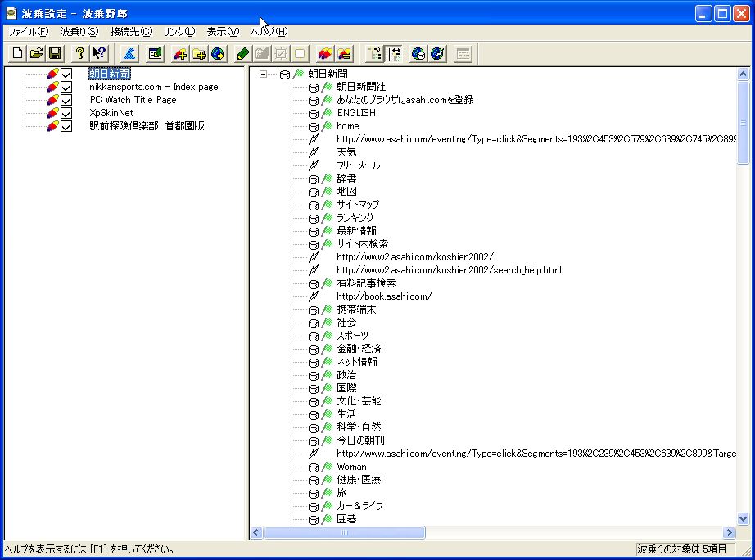This screenshot has width=755, height=560.
Task: Activate the What's This pointer help icon
Action: 99,53
